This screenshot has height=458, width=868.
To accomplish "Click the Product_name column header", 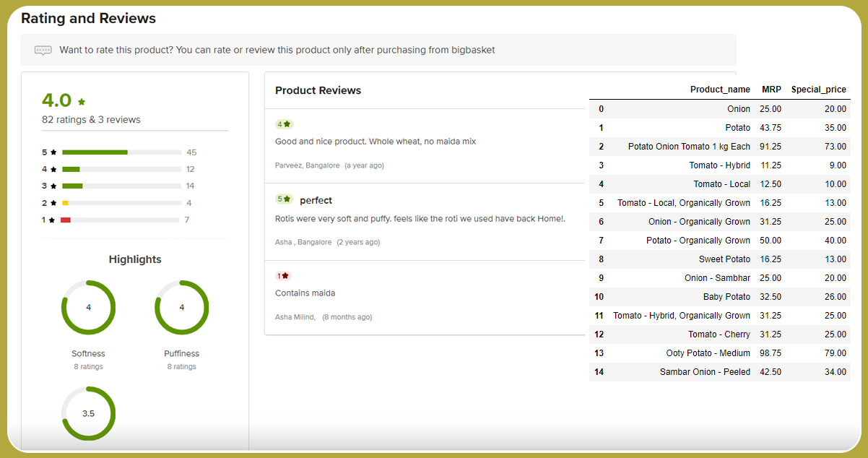I will click(719, 90).
